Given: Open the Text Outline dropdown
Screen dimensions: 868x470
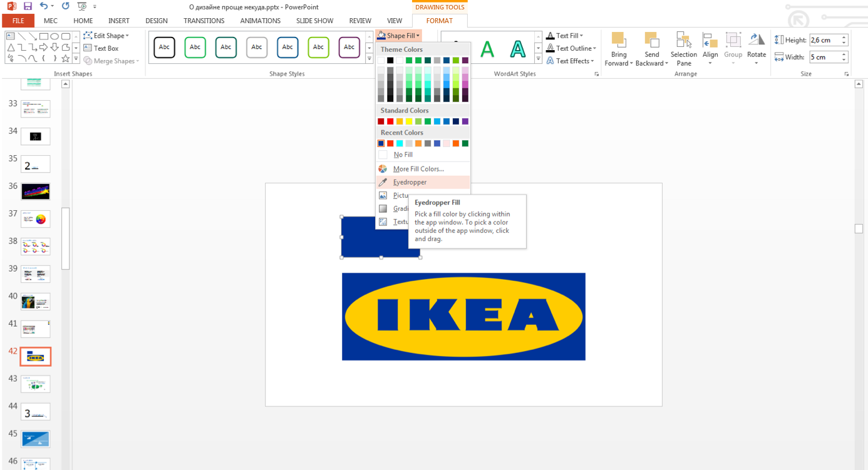Looking at the screenshot, I should (x=571, y=48).
